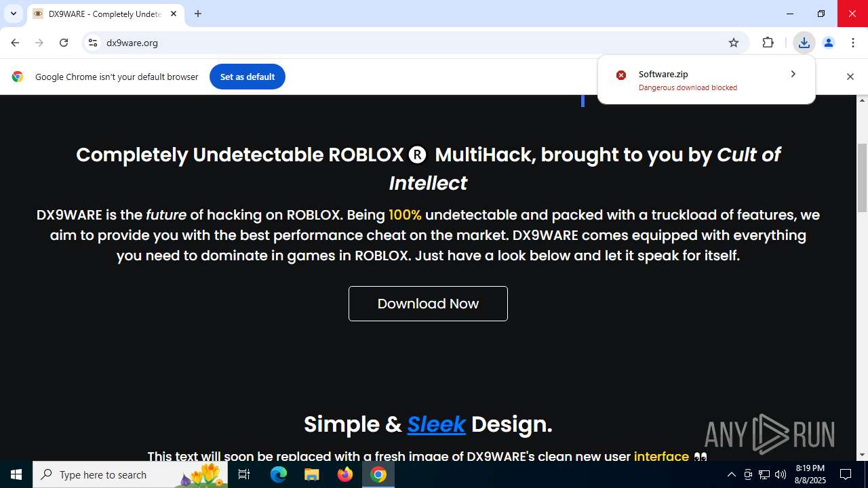This screenshot has height=488, width=868.
Task: Click the yellow interface word
Action: (661, 456)
